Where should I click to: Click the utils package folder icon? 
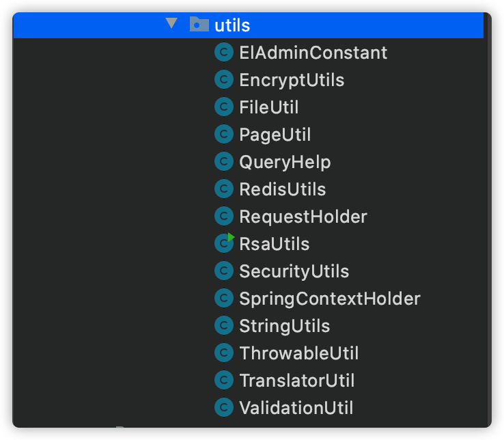click(199, 24)
